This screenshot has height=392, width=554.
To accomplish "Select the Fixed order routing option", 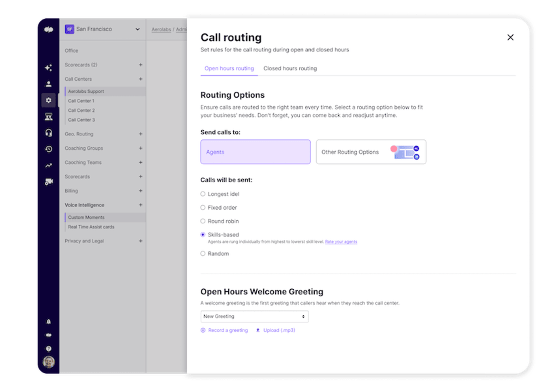I will click(203, 207).
